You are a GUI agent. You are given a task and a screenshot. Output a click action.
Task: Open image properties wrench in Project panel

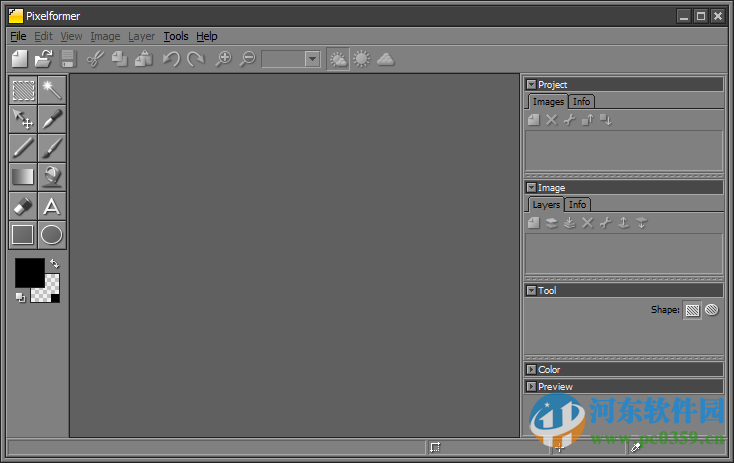coord(569,120)
